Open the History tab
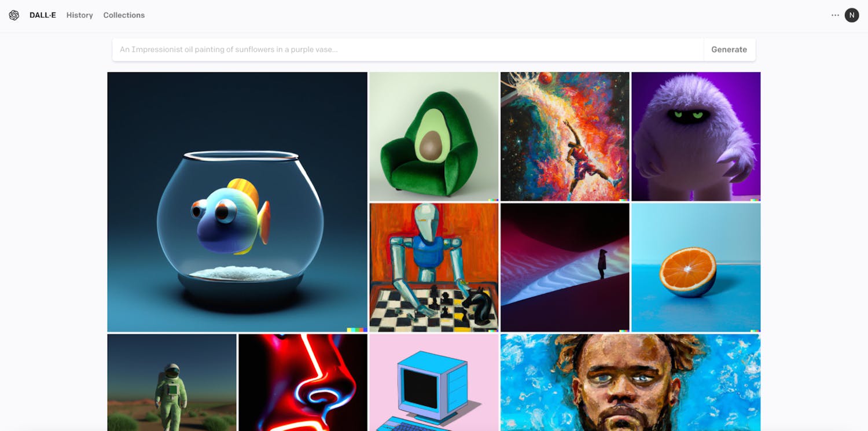 pos(80,15)
